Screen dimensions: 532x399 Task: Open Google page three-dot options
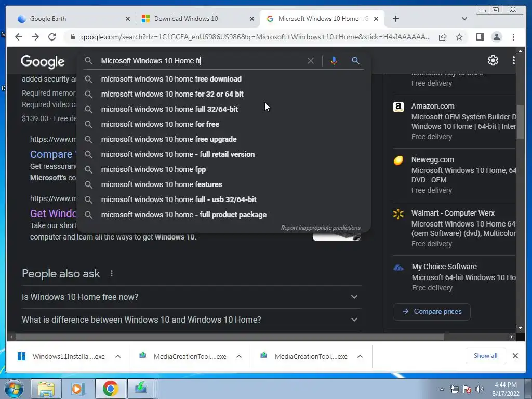tap(513, 60)
